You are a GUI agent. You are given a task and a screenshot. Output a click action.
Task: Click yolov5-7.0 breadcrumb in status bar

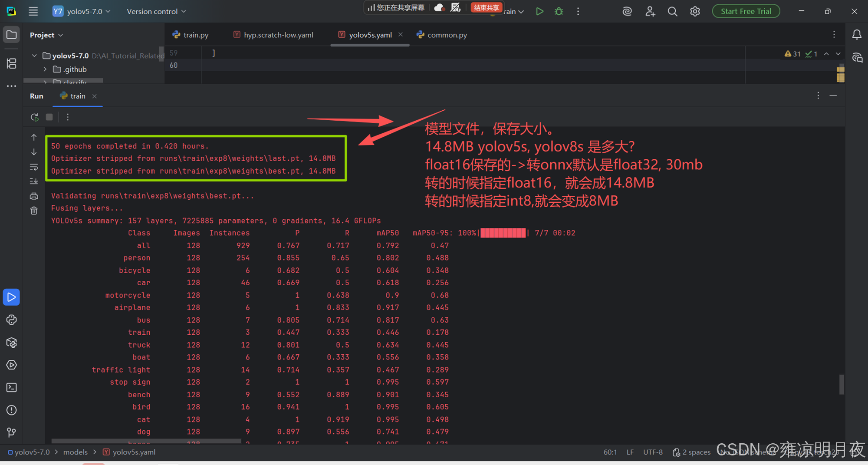pos(29,452)
